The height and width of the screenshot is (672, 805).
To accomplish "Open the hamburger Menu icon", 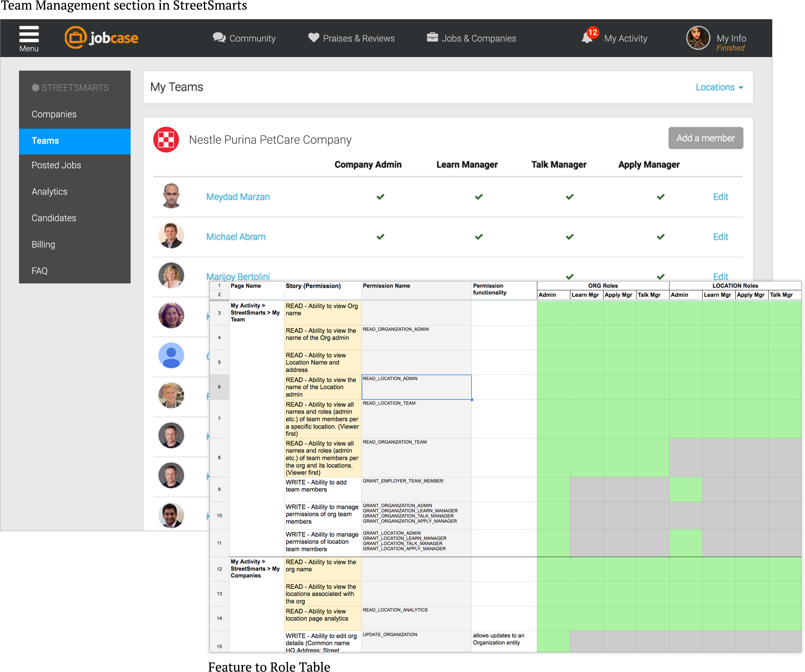I will pyautogui.click(x=29, y=34).
